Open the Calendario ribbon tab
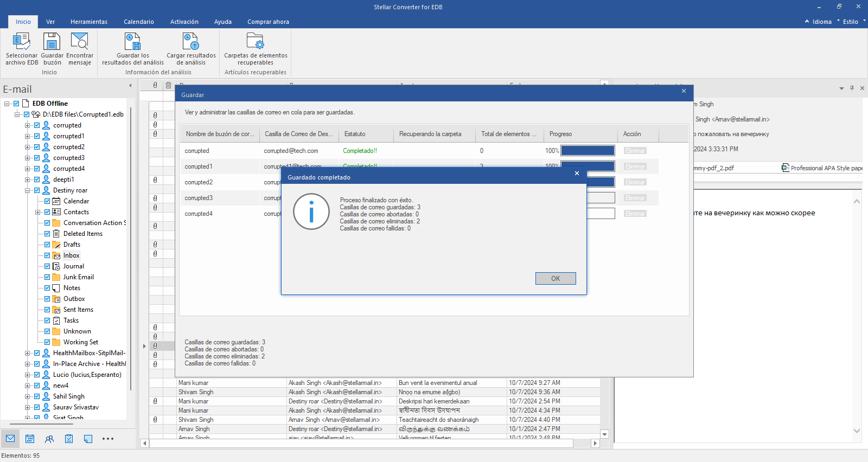Screen dimensions: 868x462 click(x=139, y=22)
